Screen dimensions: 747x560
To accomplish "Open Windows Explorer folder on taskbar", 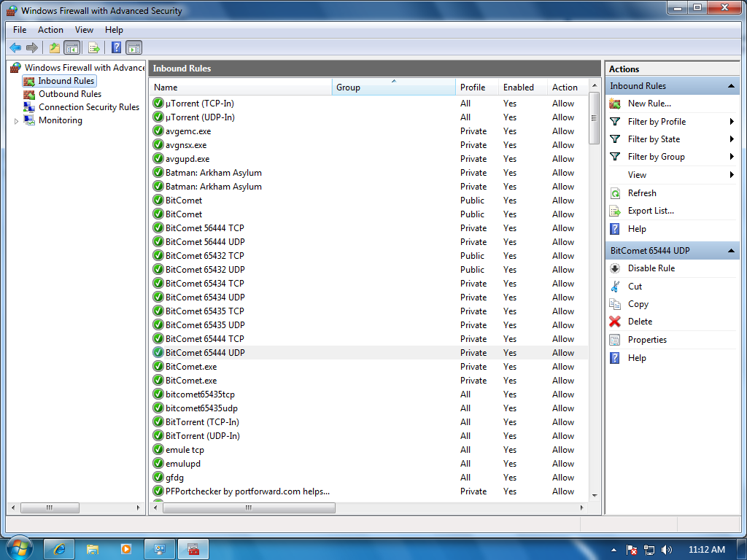I will [93, 550].
